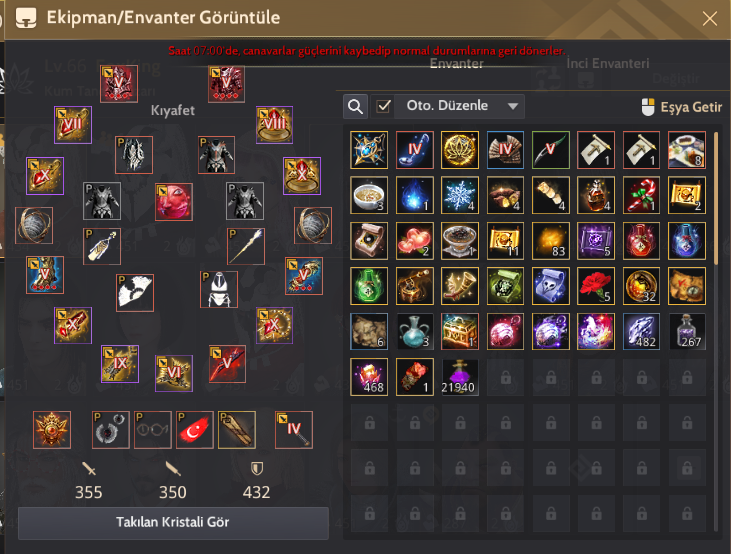Select the pink hearts item with count 2
The width and height of the screenshot is (731, 554).
[x=414, y=241]
